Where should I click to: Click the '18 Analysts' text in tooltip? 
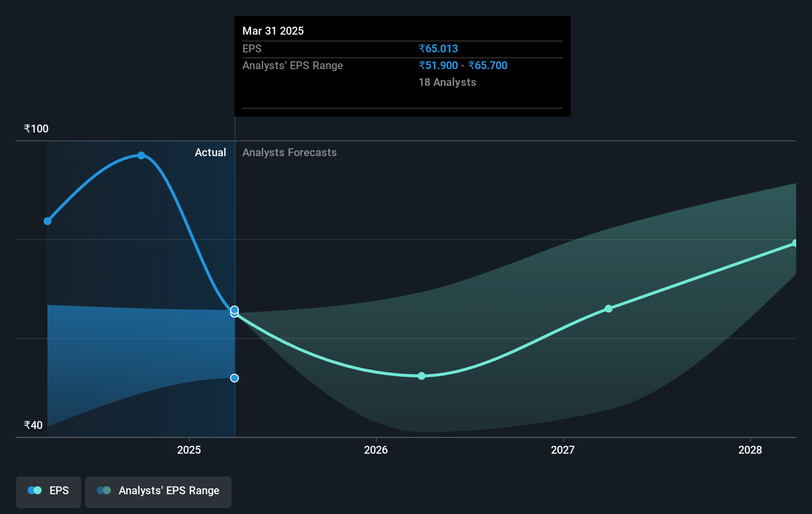[x=447, y=82]
